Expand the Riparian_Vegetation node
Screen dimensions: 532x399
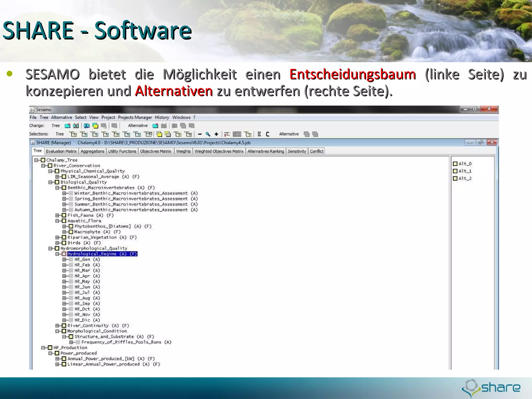[57, 237]
